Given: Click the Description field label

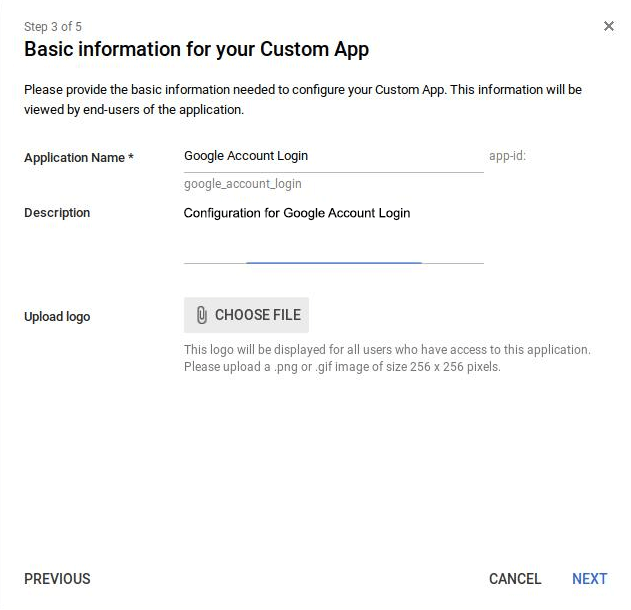Looking at the screenshot, I should pos(57,212).
